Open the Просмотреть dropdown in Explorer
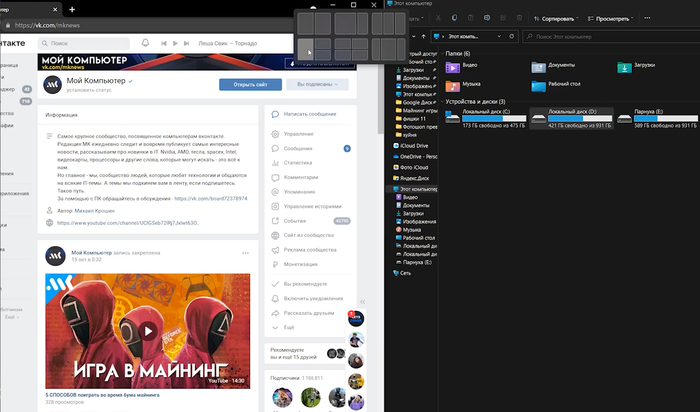700x412 pixels. pyautogui.click(x=610, y=18)
